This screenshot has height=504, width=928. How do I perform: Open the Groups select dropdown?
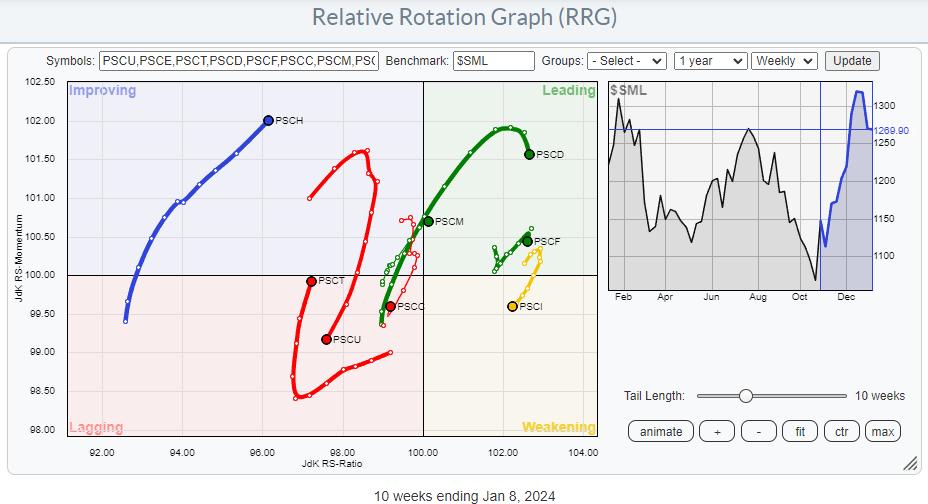click(x=626, y=61)
